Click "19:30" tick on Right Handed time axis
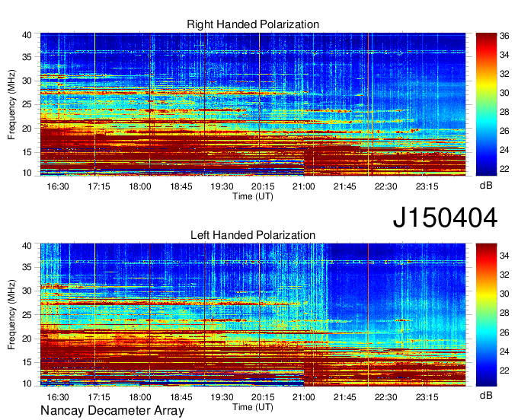The image size is (518, 420). (222, 186)
